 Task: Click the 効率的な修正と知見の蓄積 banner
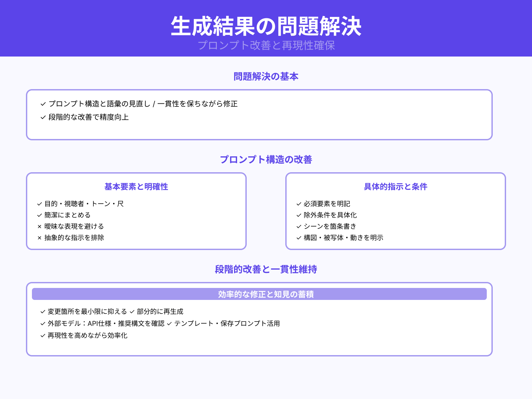pyautogui.click(x=266, y=294)
